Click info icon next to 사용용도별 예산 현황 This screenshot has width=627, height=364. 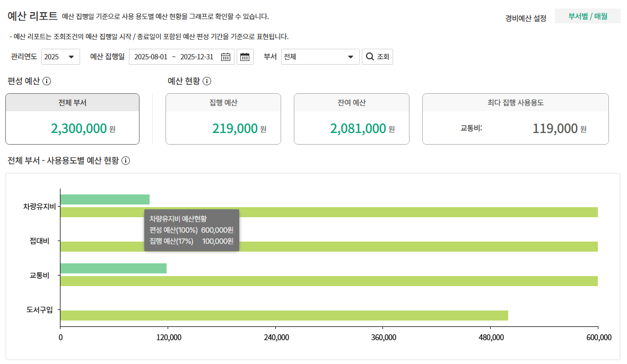(126, 161)
